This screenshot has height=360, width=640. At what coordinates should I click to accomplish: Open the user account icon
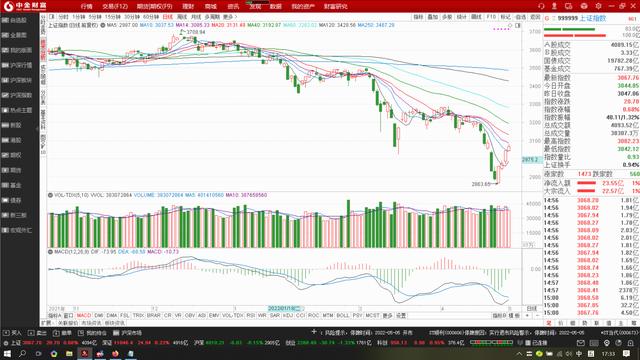554,6
